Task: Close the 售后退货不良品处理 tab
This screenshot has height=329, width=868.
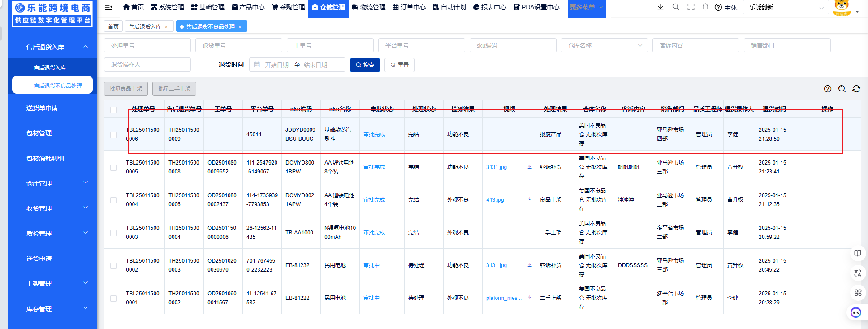Action: point(240,27)
